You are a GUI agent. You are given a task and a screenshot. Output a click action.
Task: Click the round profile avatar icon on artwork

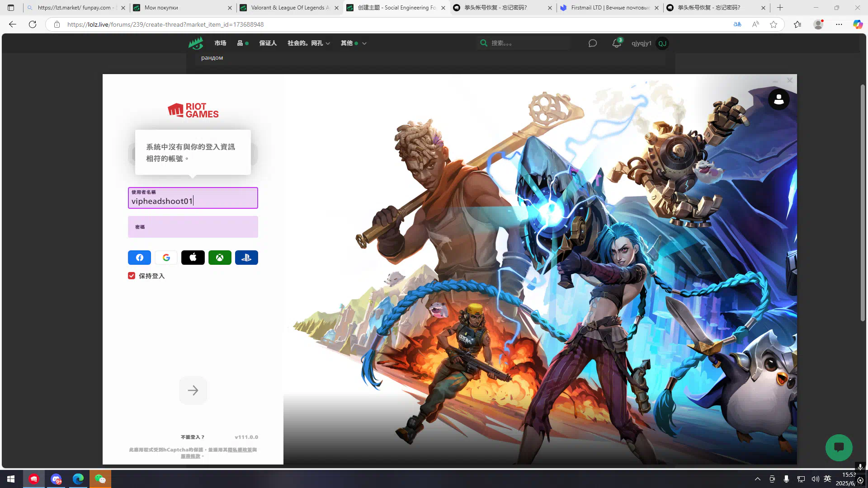tap(778, 99)
